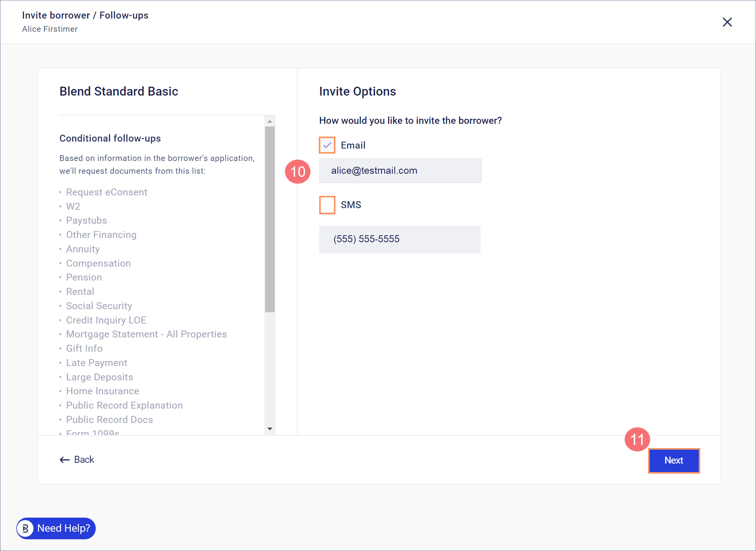This screenshot has height=551, width=756.
Task: Click the SMS checkbox label
Action: 351,205
